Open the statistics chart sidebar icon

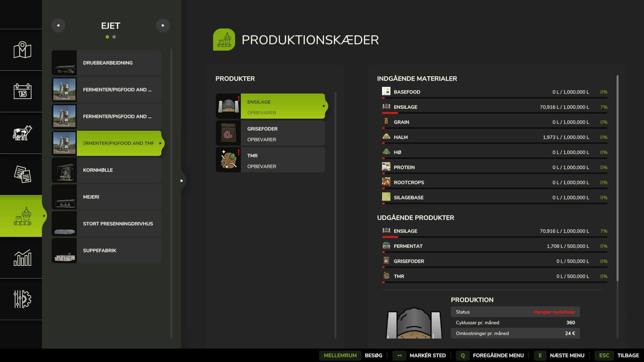pyautogui.click(x=22, y=257)
